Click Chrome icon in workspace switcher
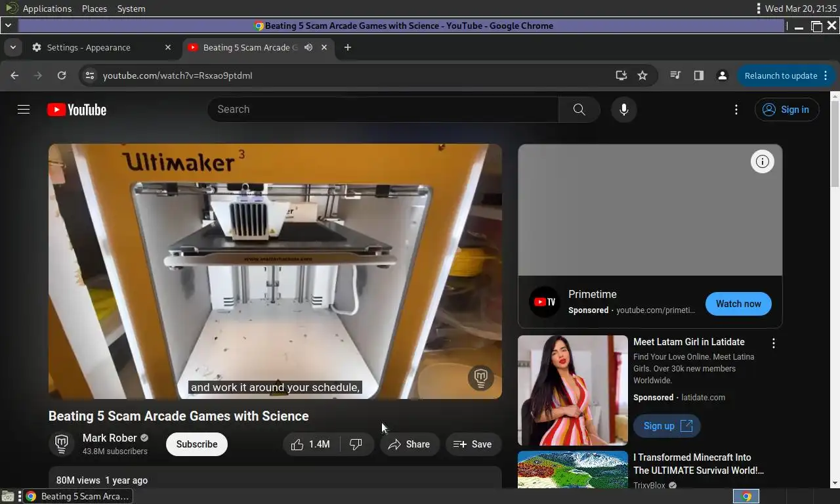The image size is (840, 504). tap(746, 496)
